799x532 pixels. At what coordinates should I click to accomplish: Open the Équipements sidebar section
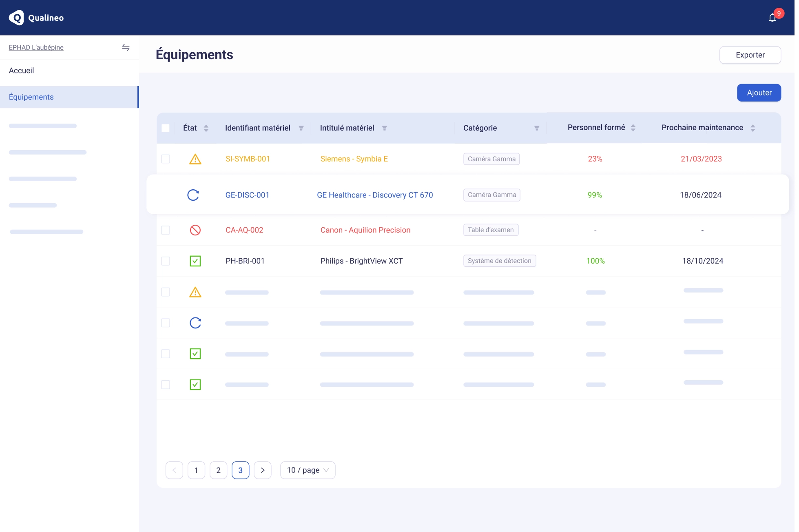pyautogui.click(x=31, y=97)
